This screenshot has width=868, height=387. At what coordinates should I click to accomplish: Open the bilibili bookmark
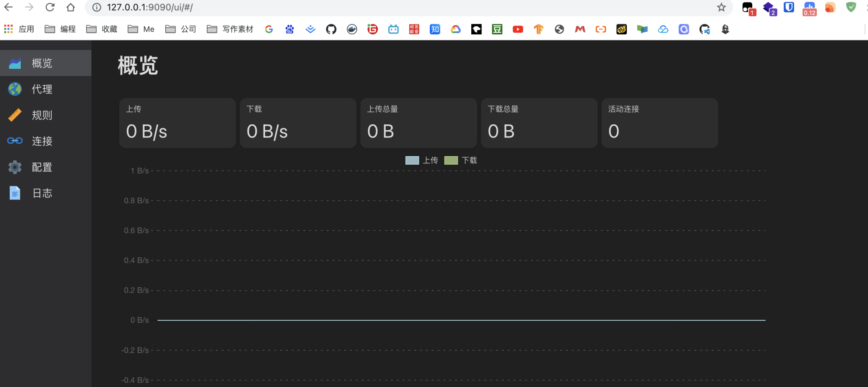tap(393, 29)
